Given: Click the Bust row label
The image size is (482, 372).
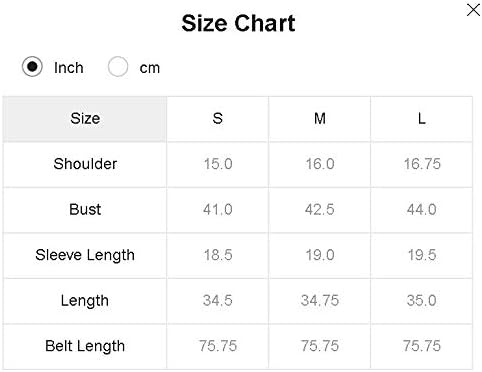Looking at the screenshot, I should (85, 210).
